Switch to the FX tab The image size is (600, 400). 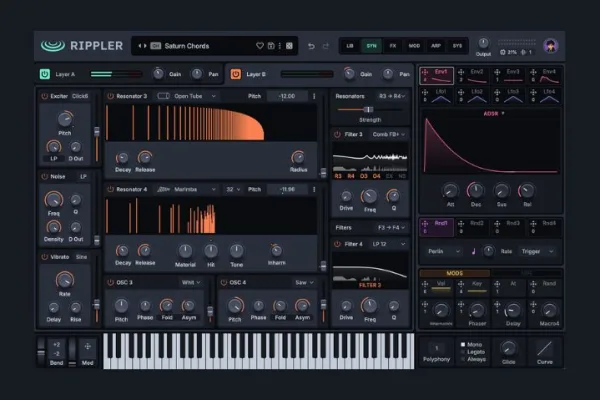[393, 46]
